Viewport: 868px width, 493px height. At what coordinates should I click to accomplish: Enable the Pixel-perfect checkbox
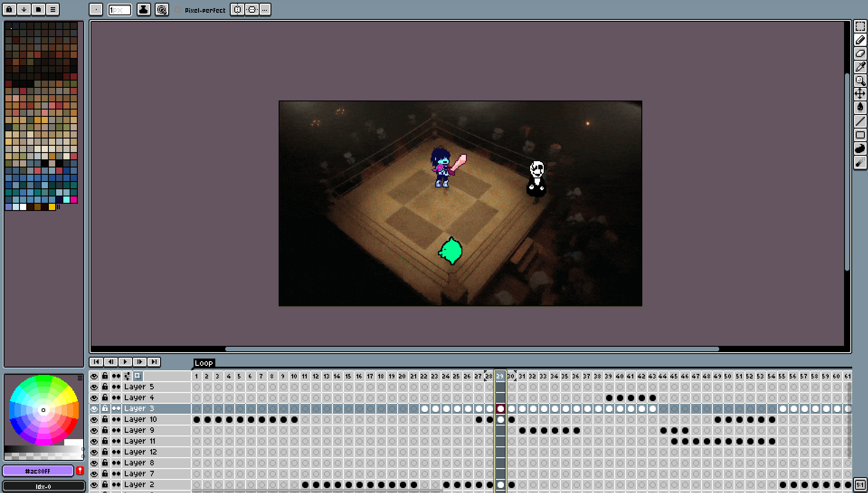pyautogui.click(x=178, y=10)
